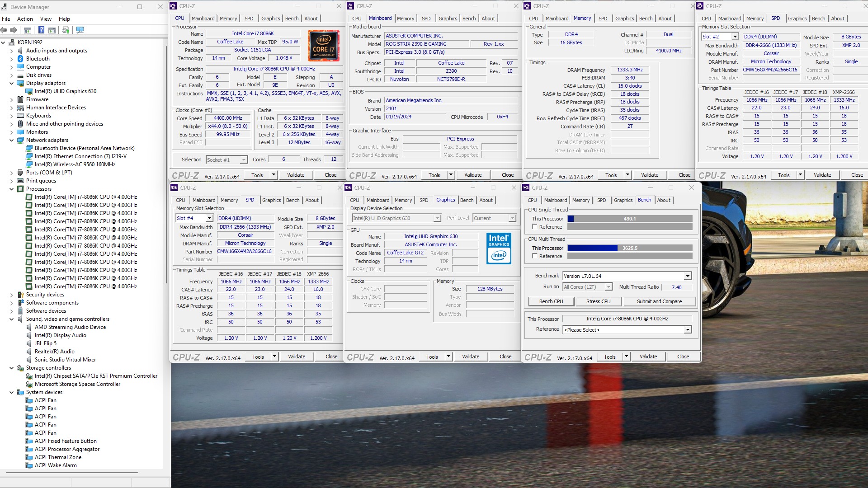Select the JBL Flip 5 audio device
868x488 pixels.
(45, 343)
